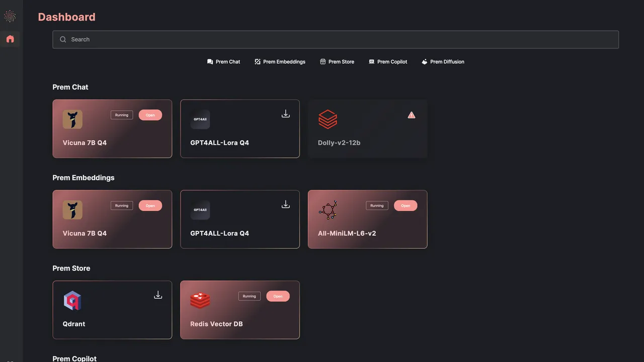The image size is (644, 362).
Task: Click Running badge on Redis Vector DB card
Action: (250, 296)
